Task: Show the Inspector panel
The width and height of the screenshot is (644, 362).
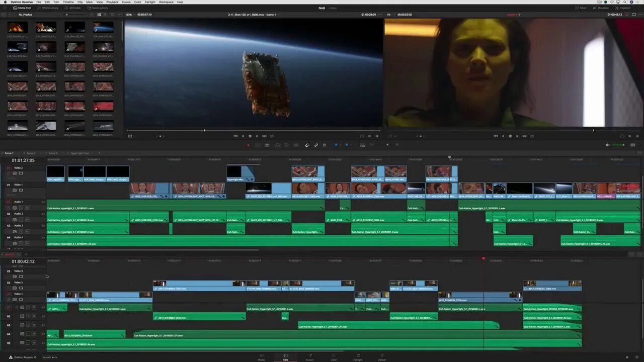Action: pyautogui.click(x=623, y=8)
